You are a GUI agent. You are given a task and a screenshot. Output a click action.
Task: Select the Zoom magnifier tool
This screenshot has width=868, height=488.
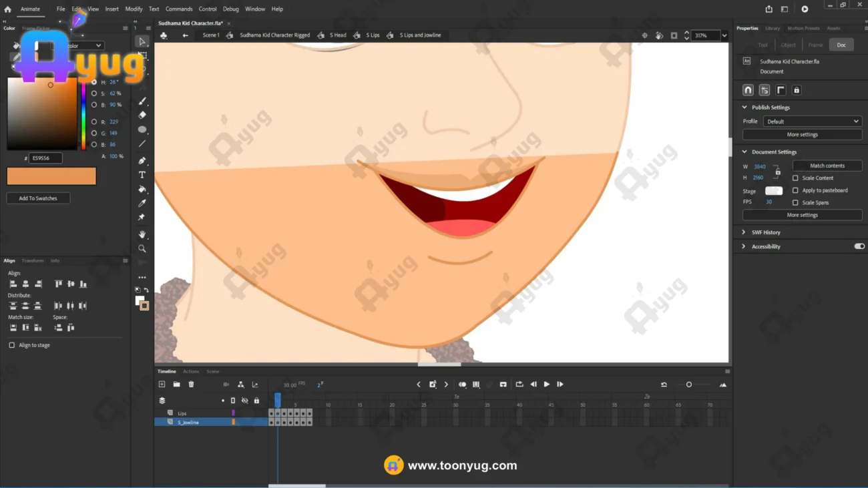142,248
